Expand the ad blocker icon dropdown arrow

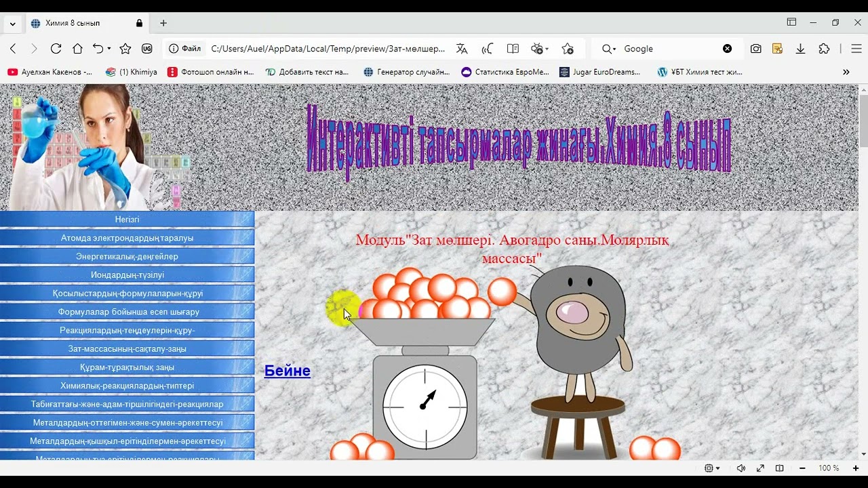[x=547, y=49]
